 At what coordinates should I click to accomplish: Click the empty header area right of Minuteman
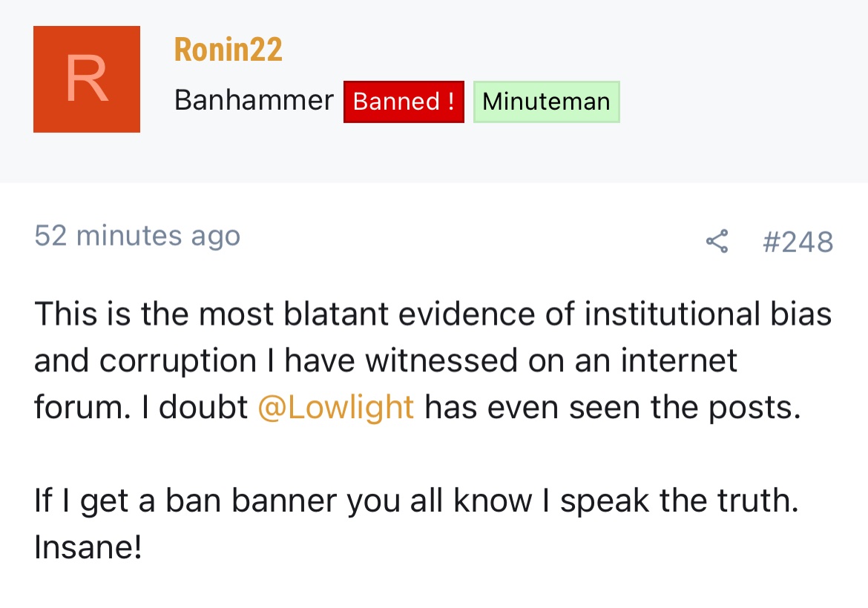point(742,102)
